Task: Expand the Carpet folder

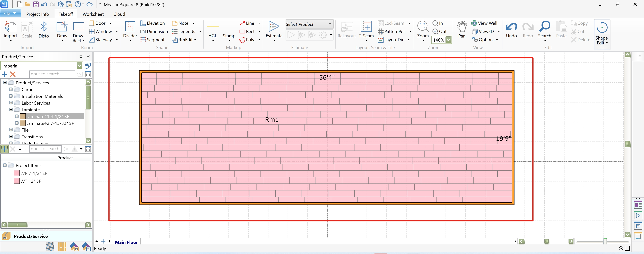Action: click(x=11, y=89)
